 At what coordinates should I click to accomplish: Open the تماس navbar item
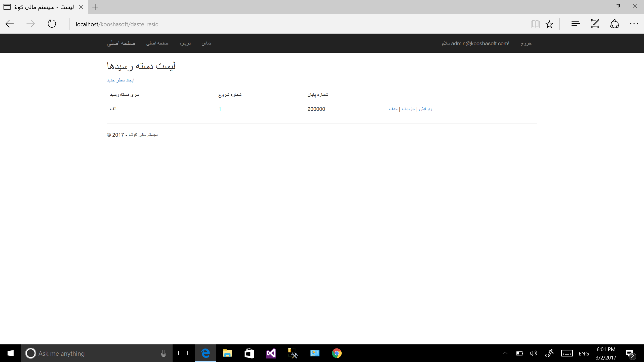click(x=206, y=43)
